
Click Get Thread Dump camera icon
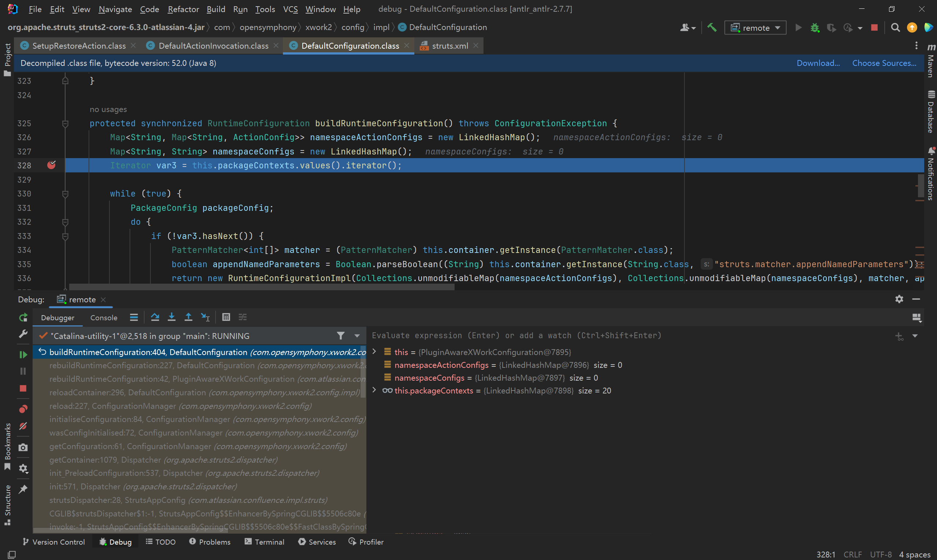(23, 447)
